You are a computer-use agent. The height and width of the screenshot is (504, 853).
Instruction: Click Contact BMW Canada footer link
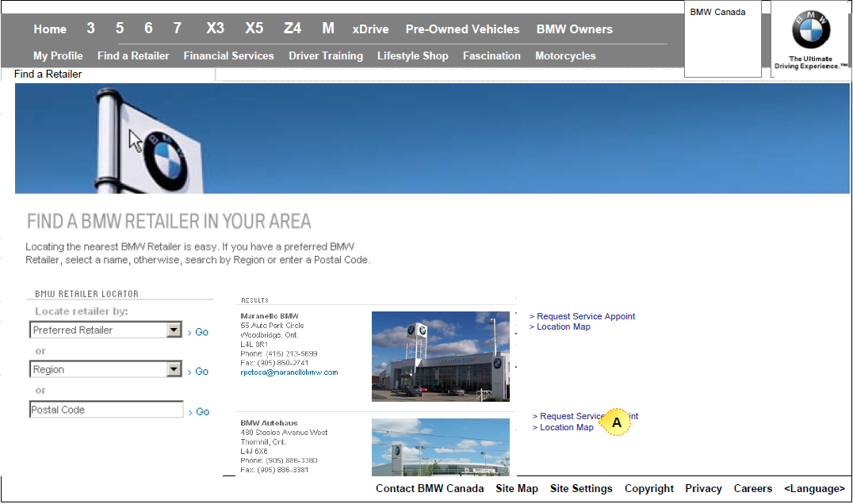430,489
